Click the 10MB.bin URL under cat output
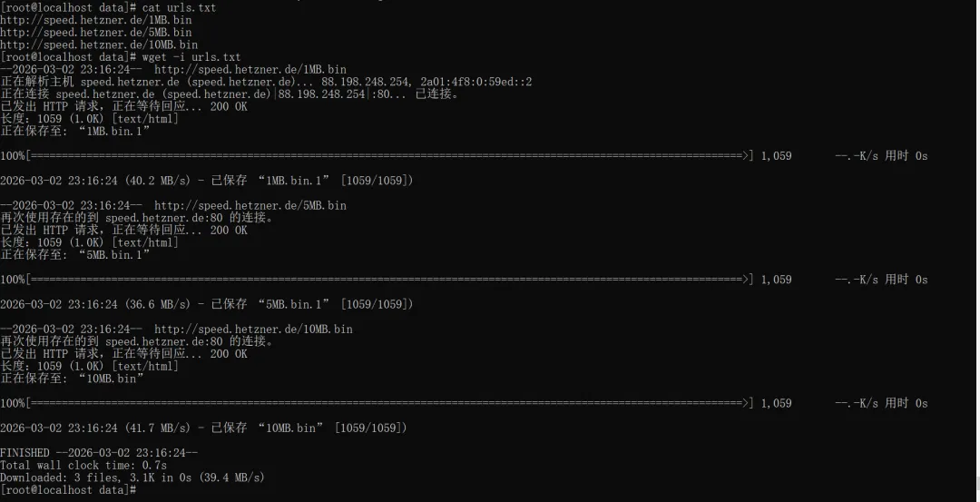980x502 pixels. pyautogui.click(x=99, y=44)
